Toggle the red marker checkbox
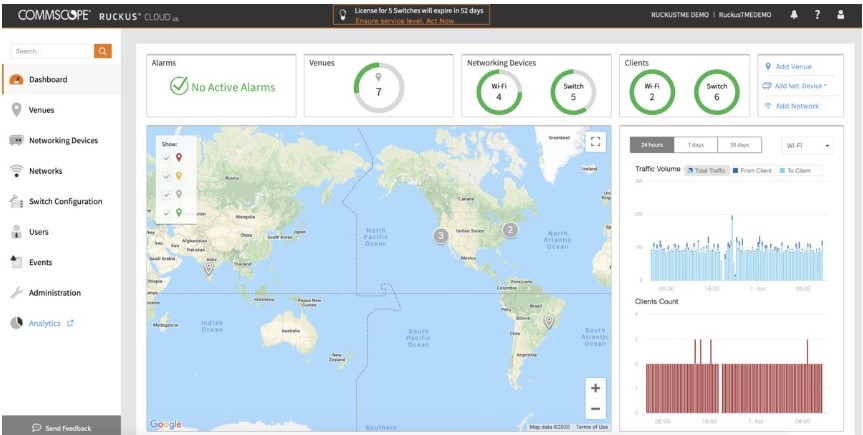Screen dimensions: 863x435 point(167,157)
